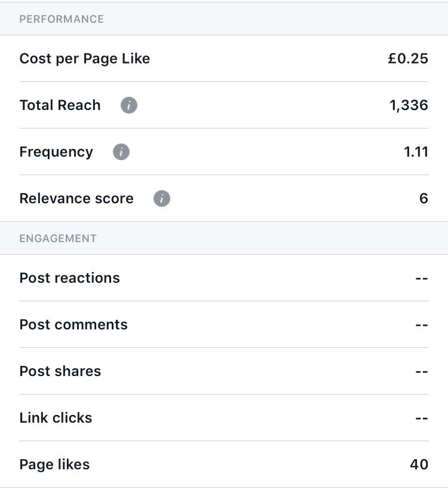Select the Post comments row
Screen dimensions: 448x489
[224, 325]
